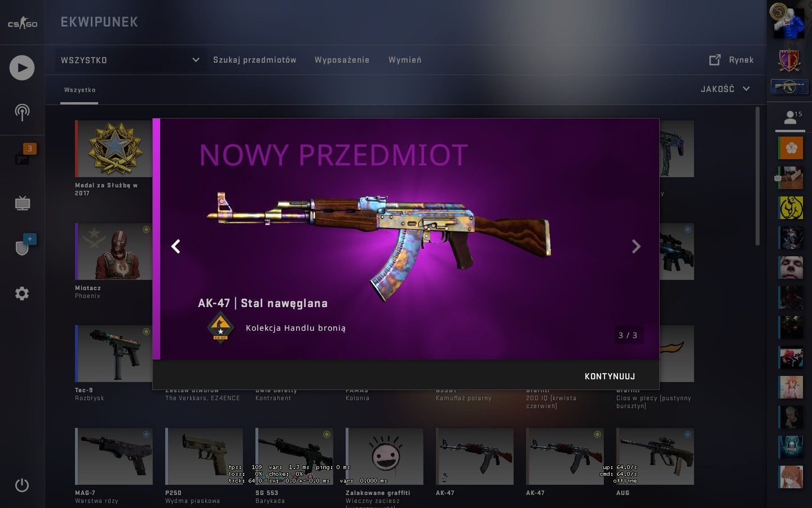Open the Watch TV icon
Viewport: 812px width, 508px height.
pyautogui.click(x=22, y=203)
